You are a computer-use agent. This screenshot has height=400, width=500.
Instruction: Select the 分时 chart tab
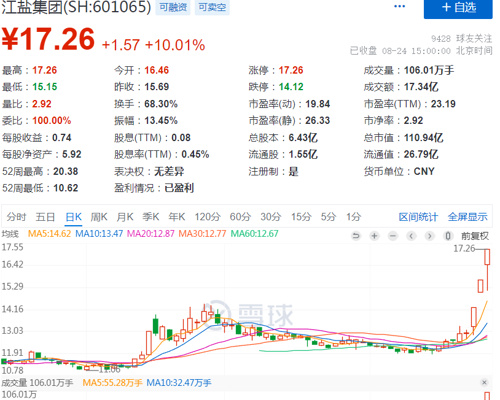click(x=16, y=217)
